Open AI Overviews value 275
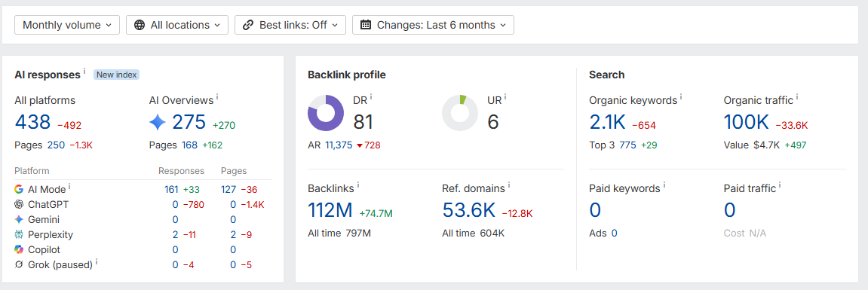Viewport: 868px width, 290px height. point(189,122)
